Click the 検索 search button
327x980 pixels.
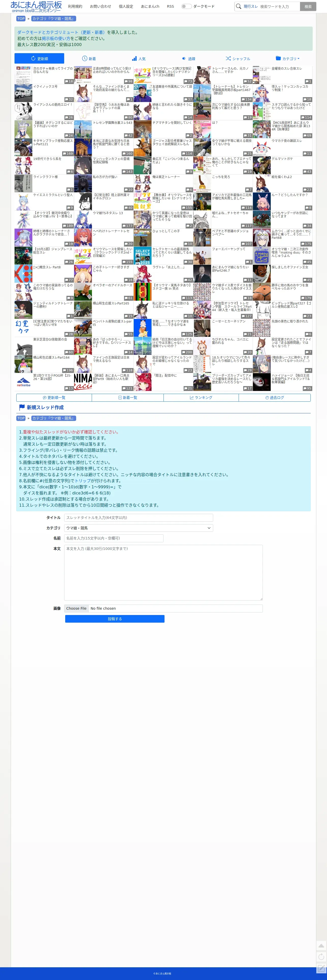[x=308, y=6]
